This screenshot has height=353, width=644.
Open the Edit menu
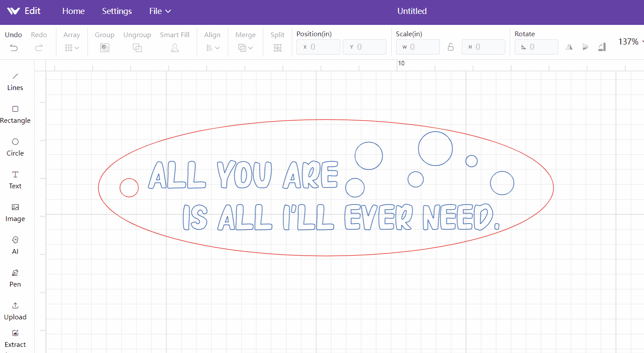click(x=32, y=11)
